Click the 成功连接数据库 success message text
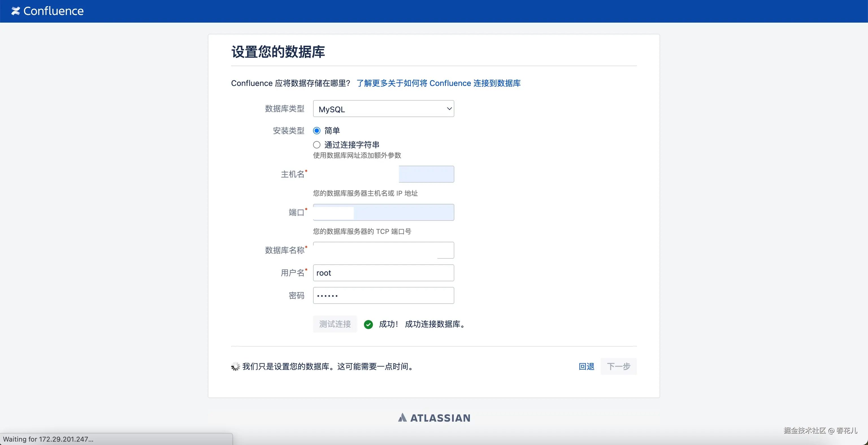Screen dimensions: 868x445 pyautogui.click(x=435, y=324)
